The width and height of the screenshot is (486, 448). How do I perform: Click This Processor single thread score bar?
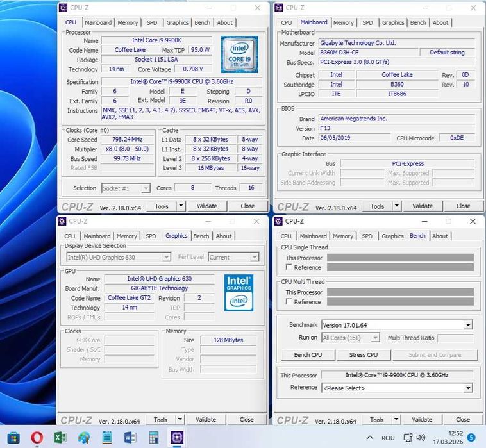[x=401, y=258]
